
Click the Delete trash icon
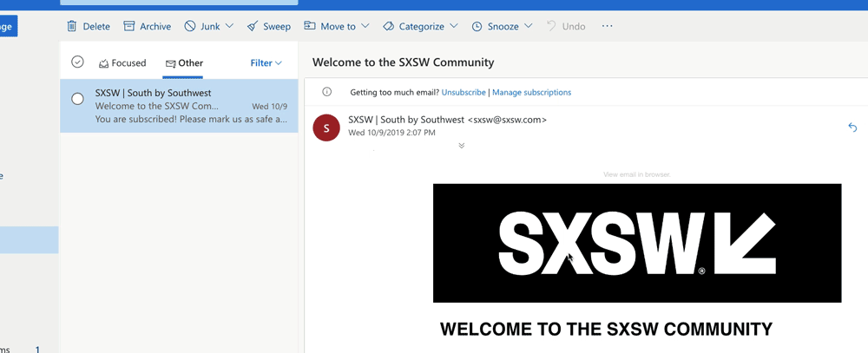coord(72,26)
